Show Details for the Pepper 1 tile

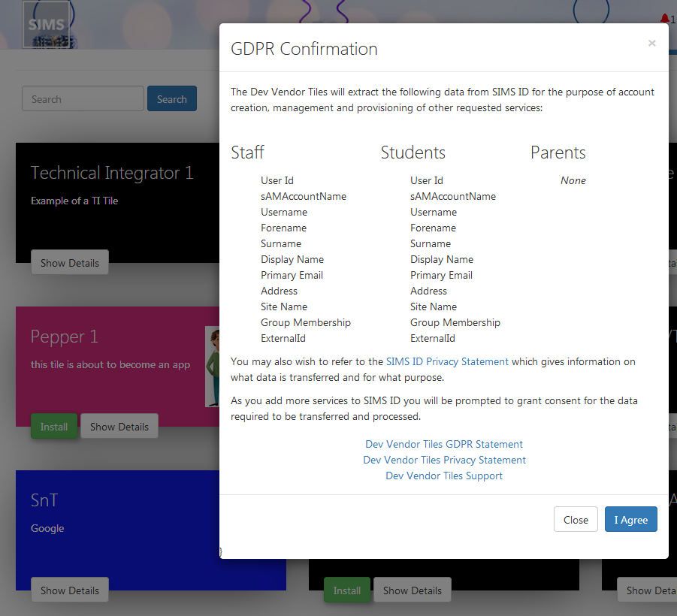pyautogui.click(x=119, y=427)
